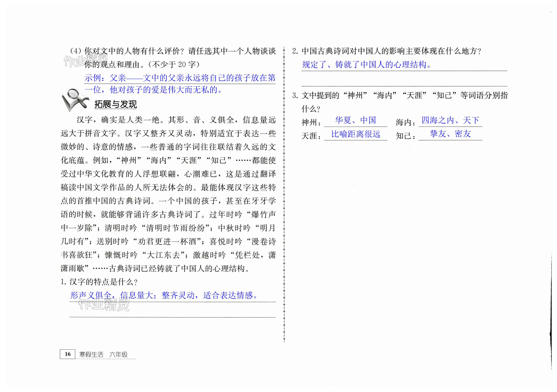557x392 pixels.
Task: Click the answer 比喻距离很远 for 天涯
Action: coord(356,134)
